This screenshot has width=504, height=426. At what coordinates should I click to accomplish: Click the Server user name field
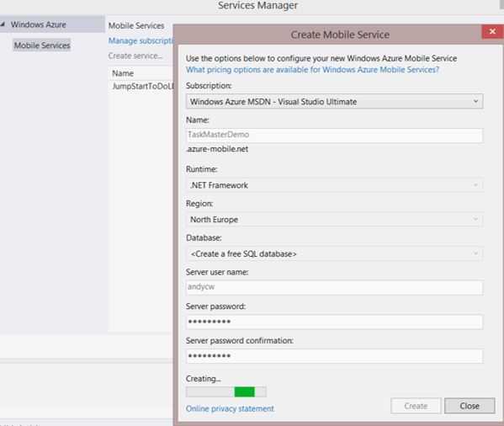point(334,287)
